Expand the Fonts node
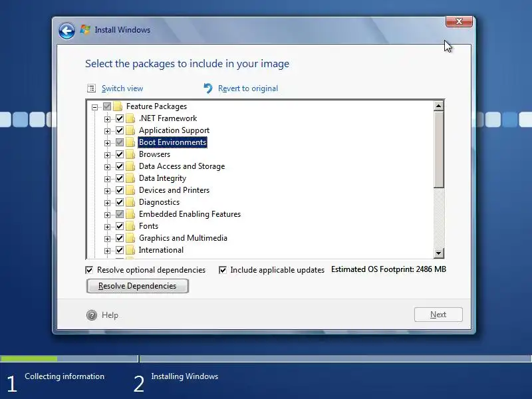532x399 pixels. click(107, 227)
